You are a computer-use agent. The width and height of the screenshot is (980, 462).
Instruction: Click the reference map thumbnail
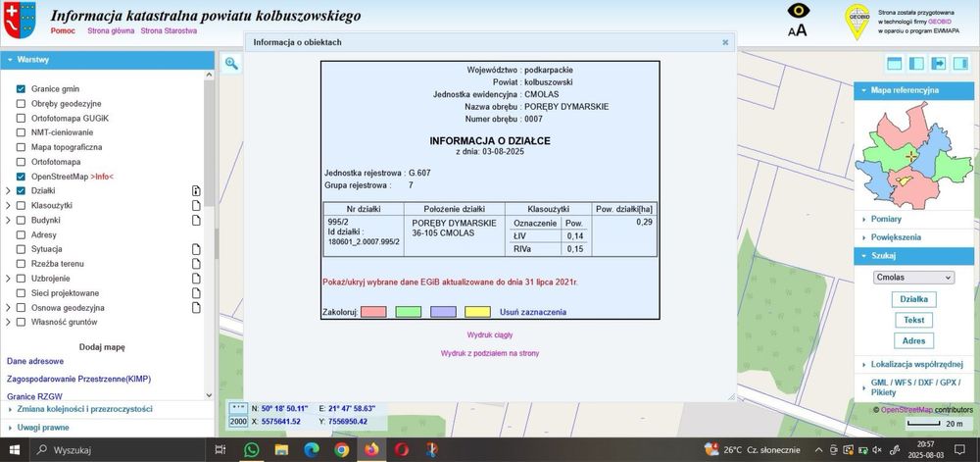coord(913,155)
